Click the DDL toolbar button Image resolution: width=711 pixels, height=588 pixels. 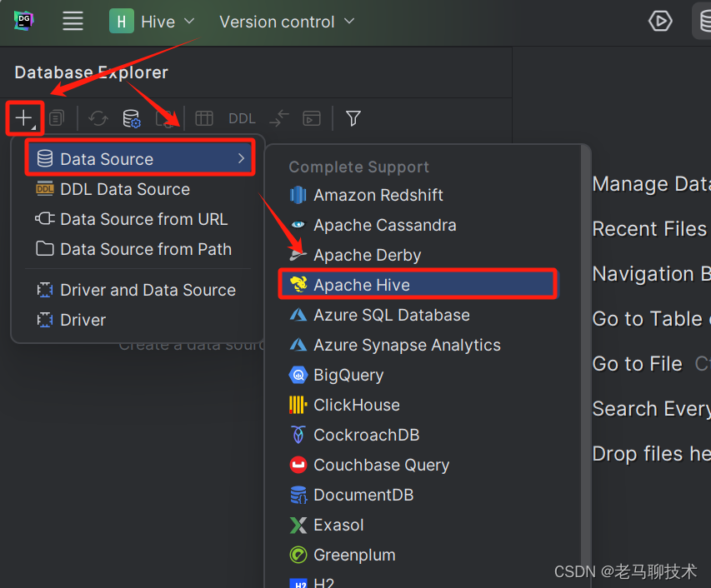(242, 119)
